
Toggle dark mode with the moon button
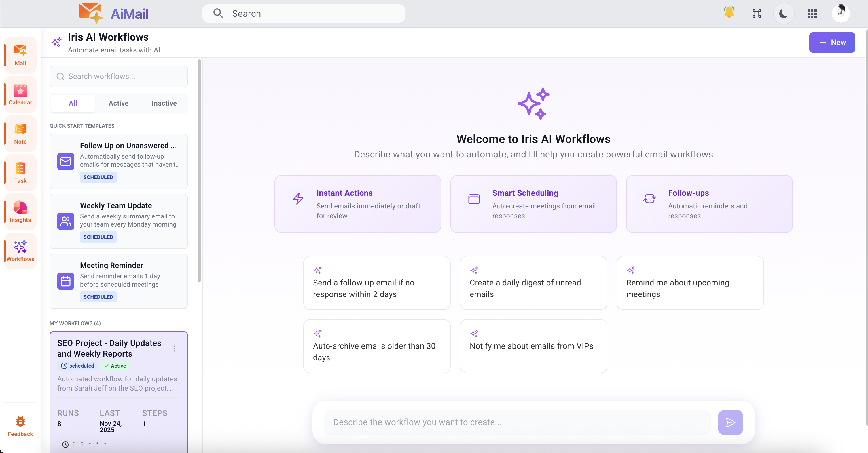[783, 14]
